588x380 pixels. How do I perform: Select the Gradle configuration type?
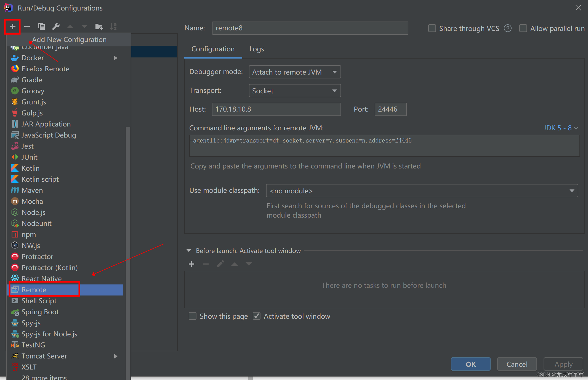[65, 80]
